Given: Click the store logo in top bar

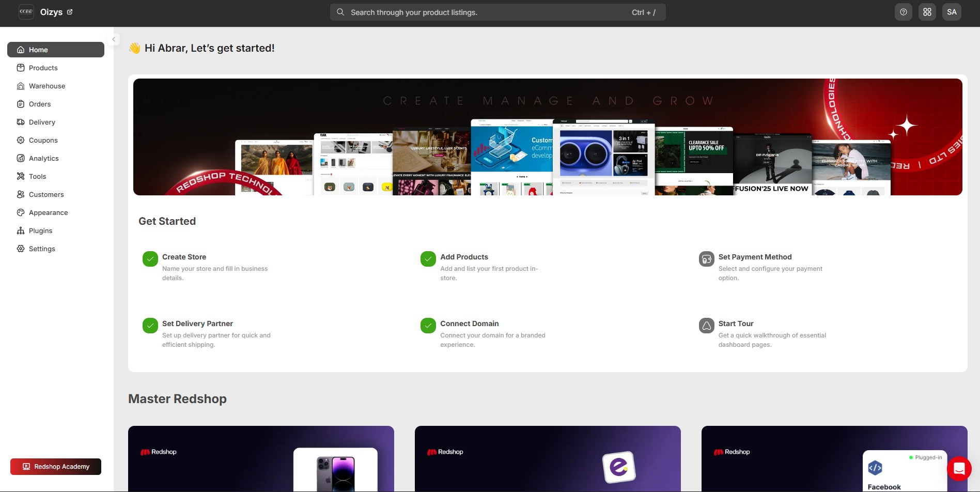Looking at the screenshot, I should point(26,12).
